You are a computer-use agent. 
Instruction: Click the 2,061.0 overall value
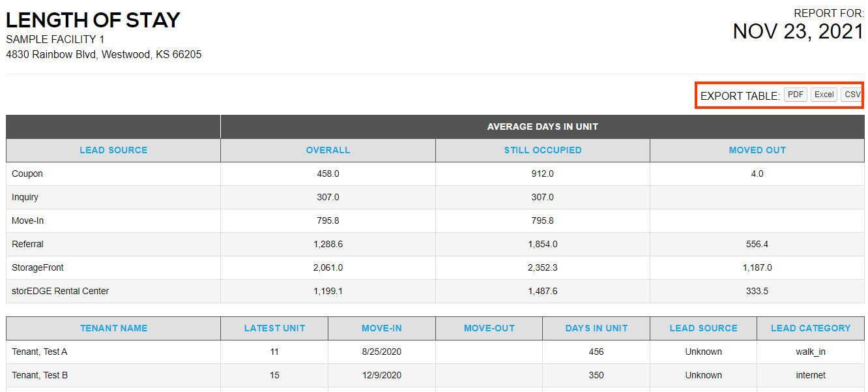point(328,268)
